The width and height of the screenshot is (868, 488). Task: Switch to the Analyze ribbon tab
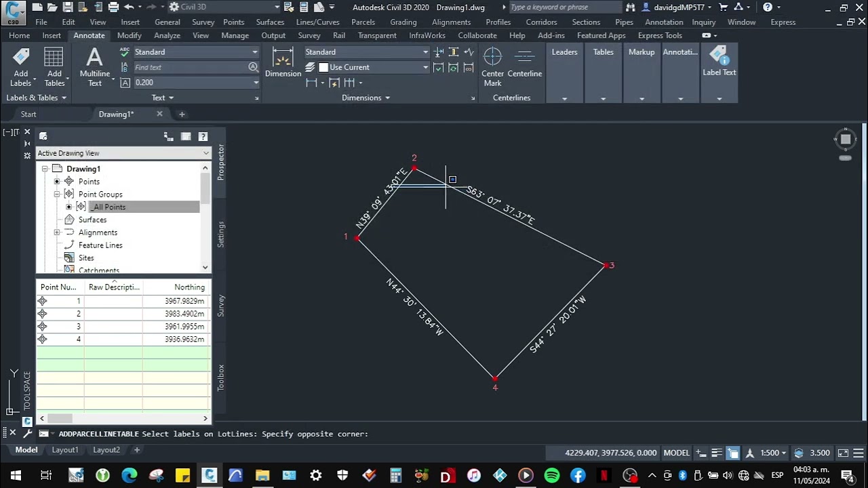click(167, 35)
